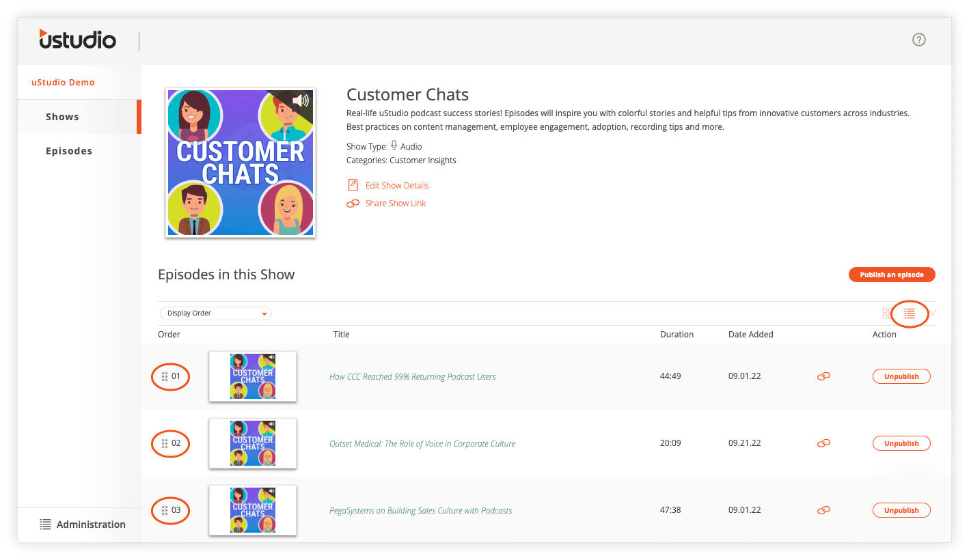Select the list view layout icon

(909, 313)
